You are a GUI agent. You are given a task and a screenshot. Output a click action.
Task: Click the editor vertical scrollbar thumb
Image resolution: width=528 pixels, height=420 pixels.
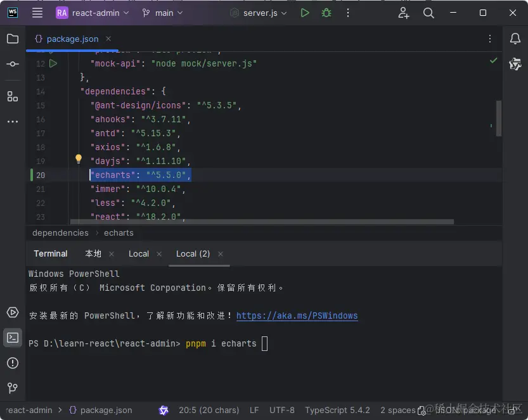(x=499, y=118)
